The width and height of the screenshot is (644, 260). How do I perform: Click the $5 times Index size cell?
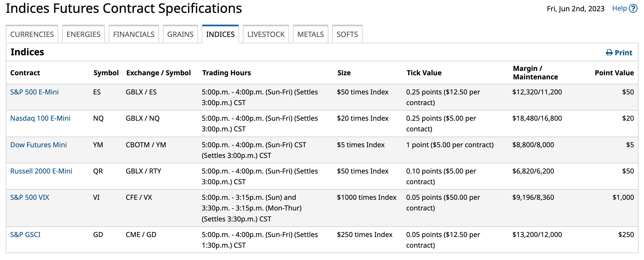click(361, 145)
